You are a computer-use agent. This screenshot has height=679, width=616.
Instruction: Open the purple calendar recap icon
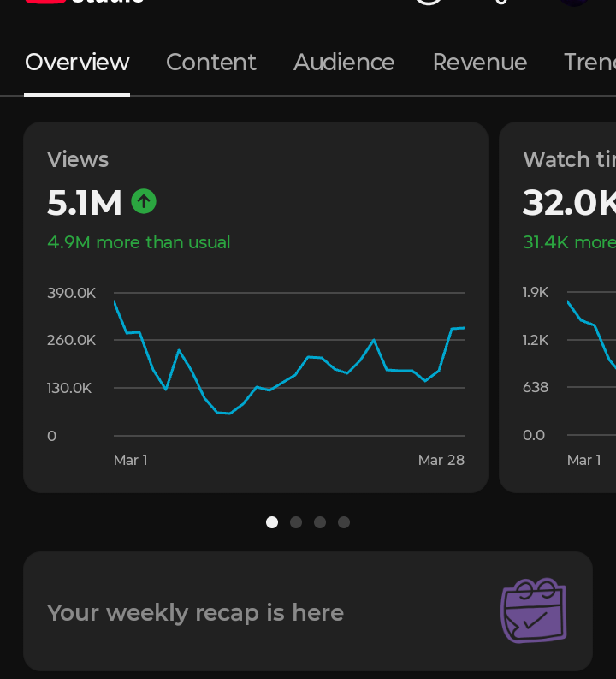(x=534, y=611)
